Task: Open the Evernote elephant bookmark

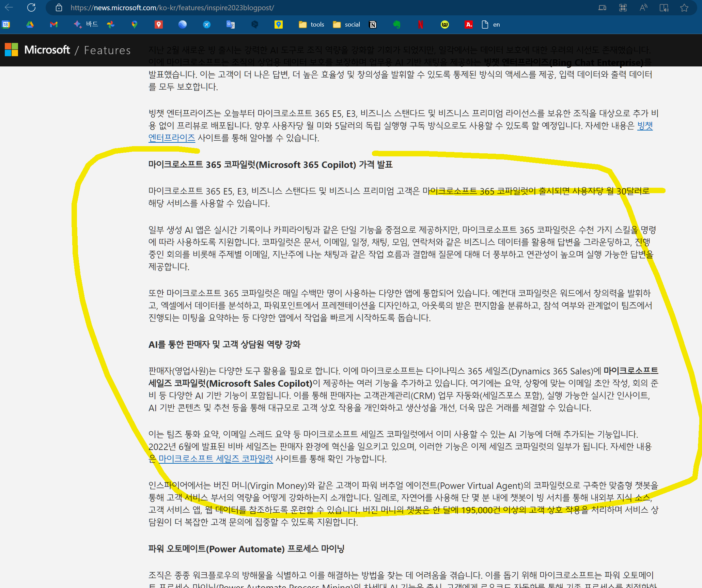Action: [x=396, y=25]
